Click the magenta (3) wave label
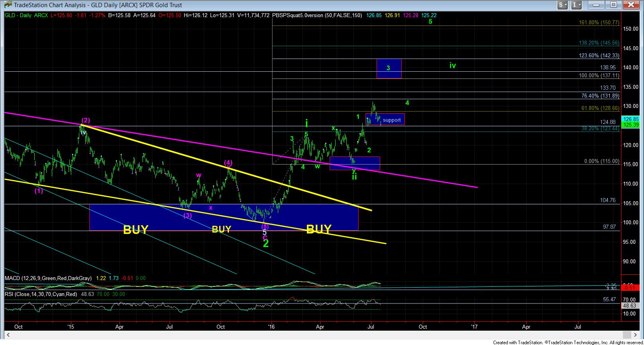This screenshot has width=644, height=345. tap(188, 215)
